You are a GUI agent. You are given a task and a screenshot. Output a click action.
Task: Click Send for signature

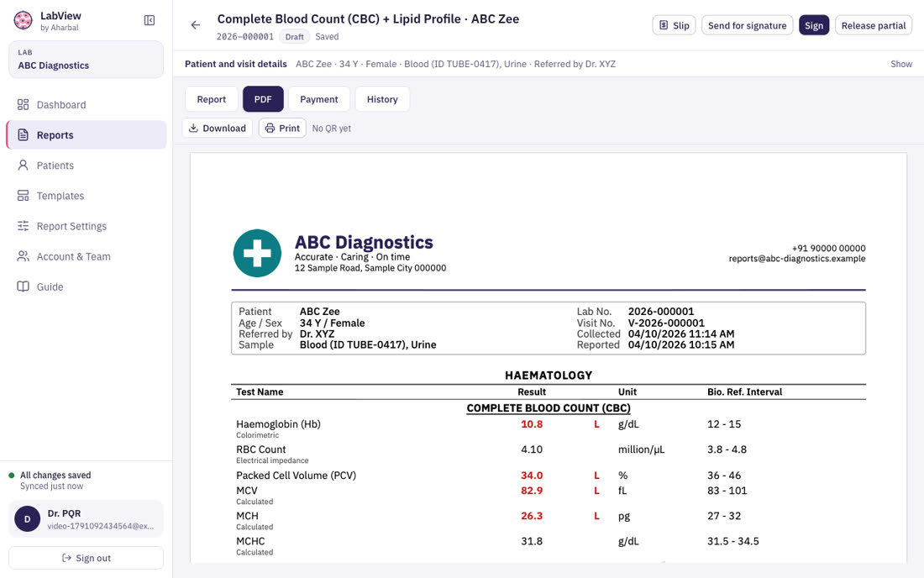pyautogui.click(x=748, y=25)
